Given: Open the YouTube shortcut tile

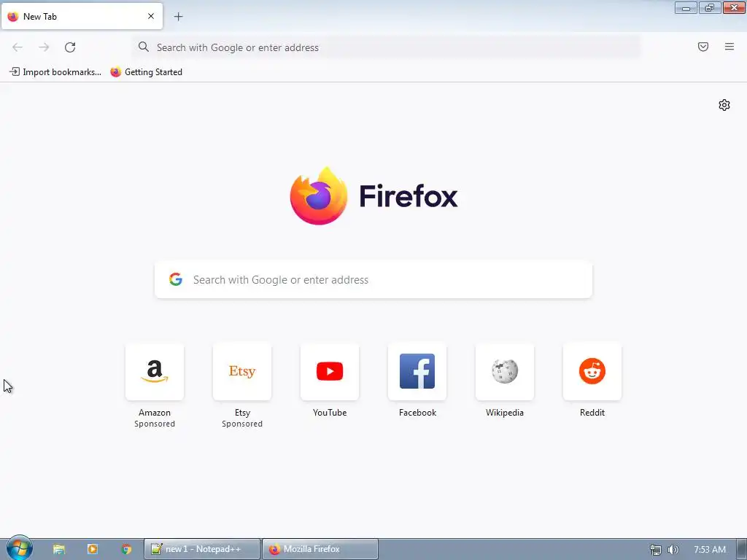Looking at the screenshot, I should [330, 372].
